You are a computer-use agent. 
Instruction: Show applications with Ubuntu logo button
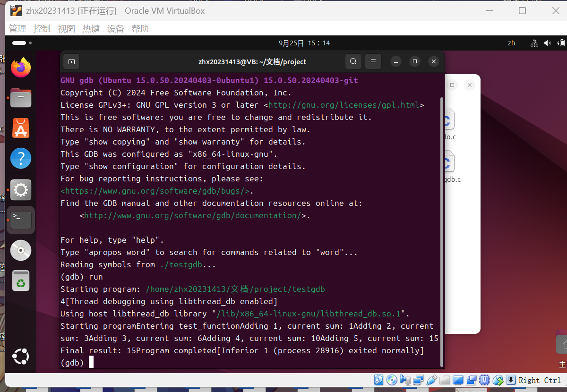(x=21, y=356)
